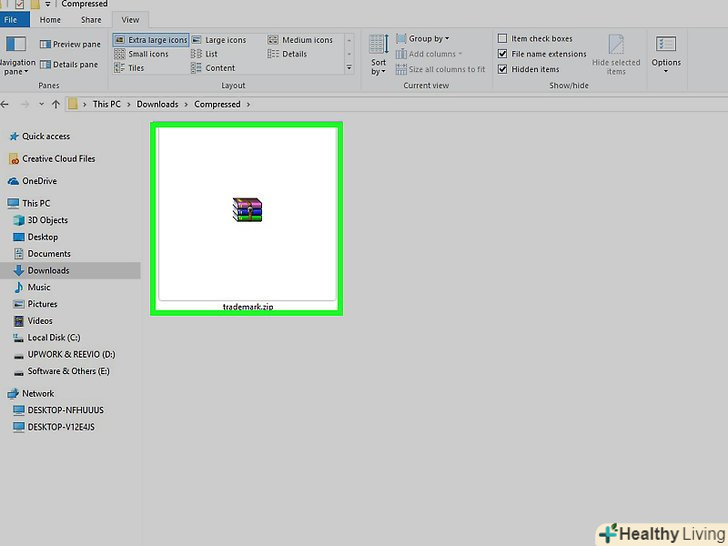Open Pictures folder in sidebar

(x=36, y=304)
